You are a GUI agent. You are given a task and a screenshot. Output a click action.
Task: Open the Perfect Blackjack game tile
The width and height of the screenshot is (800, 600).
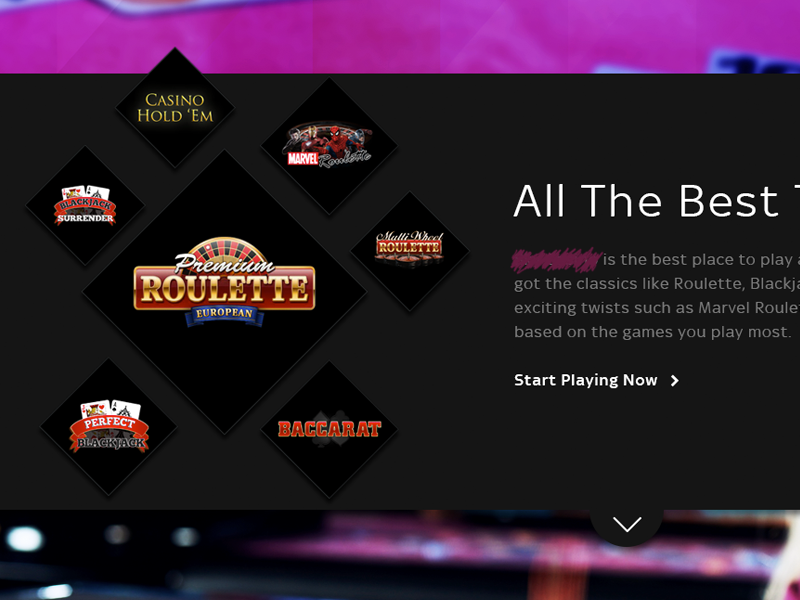click(x=109, y=427)
